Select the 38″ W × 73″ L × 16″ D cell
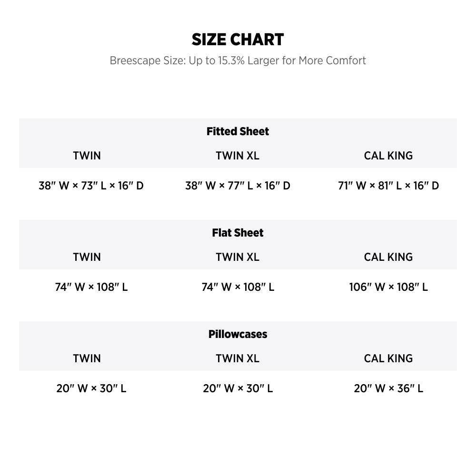 [91, 186]
